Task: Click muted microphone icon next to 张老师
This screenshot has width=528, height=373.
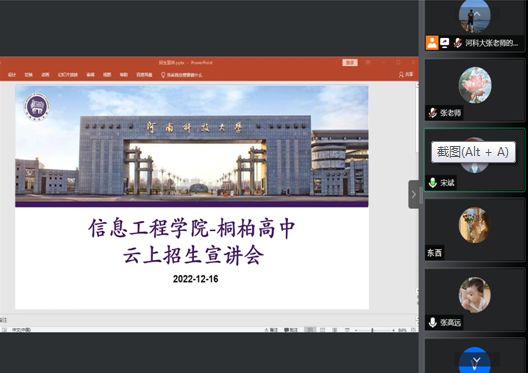Action: point(433,113)
